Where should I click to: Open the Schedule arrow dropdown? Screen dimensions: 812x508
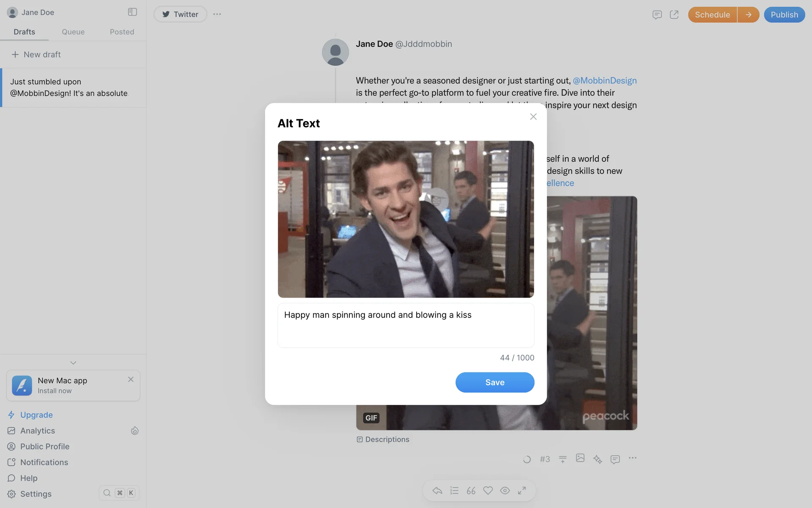[748, 15]
